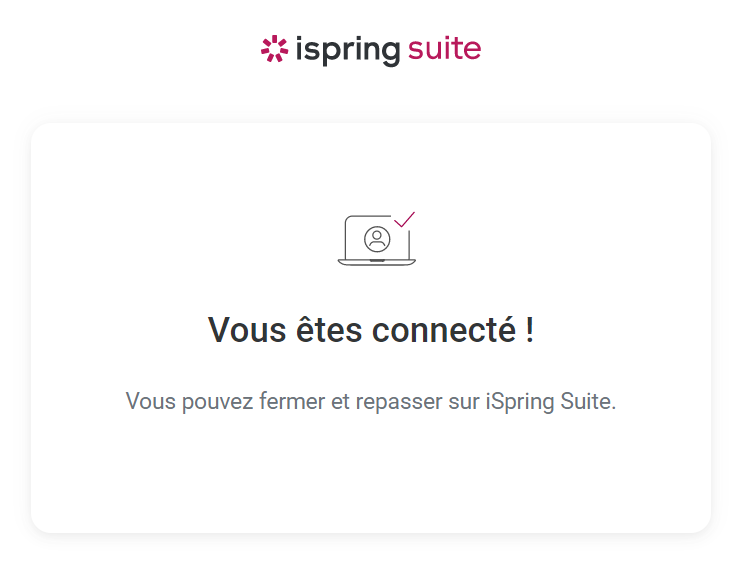The image size is (749, 585).
Task: Click the word "fermer" in the subtitle
Action: [292, 402]
